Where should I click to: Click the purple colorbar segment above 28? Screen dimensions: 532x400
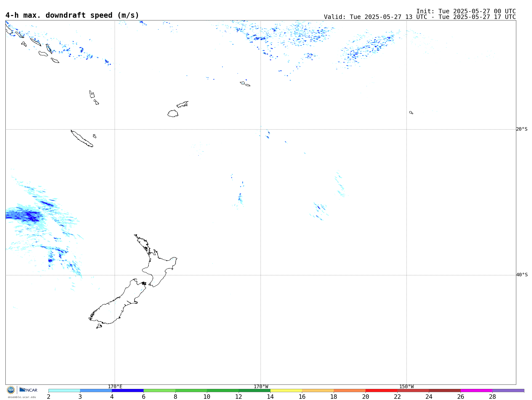[508, 391]
